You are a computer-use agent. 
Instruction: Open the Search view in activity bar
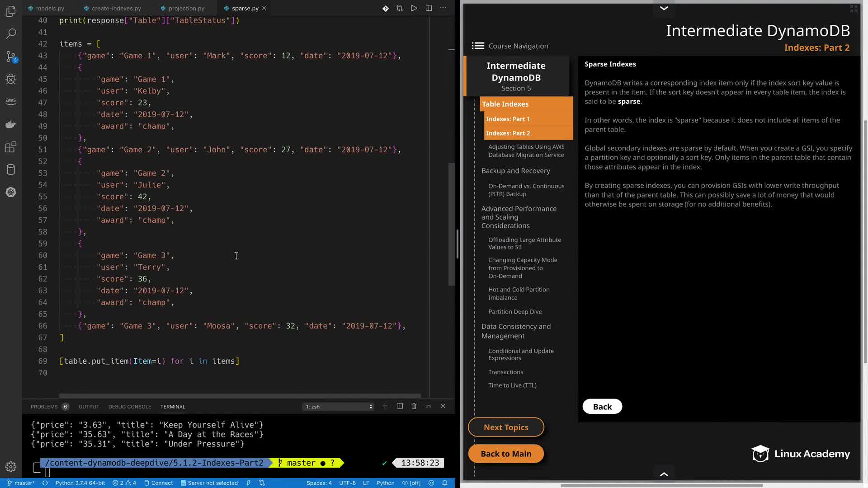11,33
